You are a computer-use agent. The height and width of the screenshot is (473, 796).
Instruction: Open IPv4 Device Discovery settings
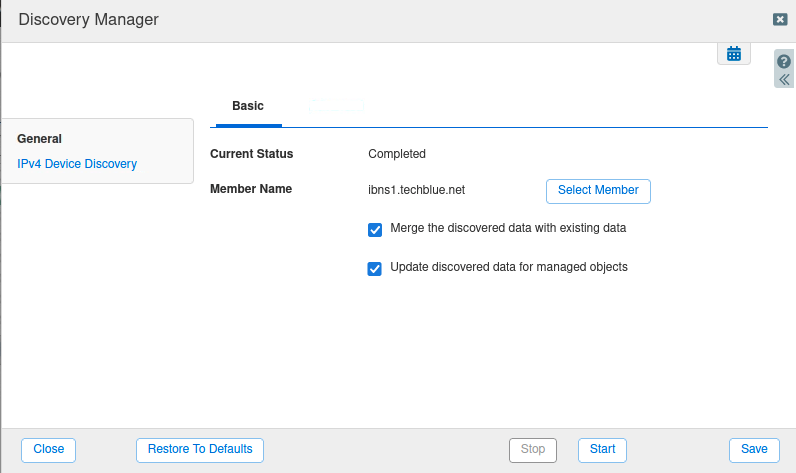77,164
